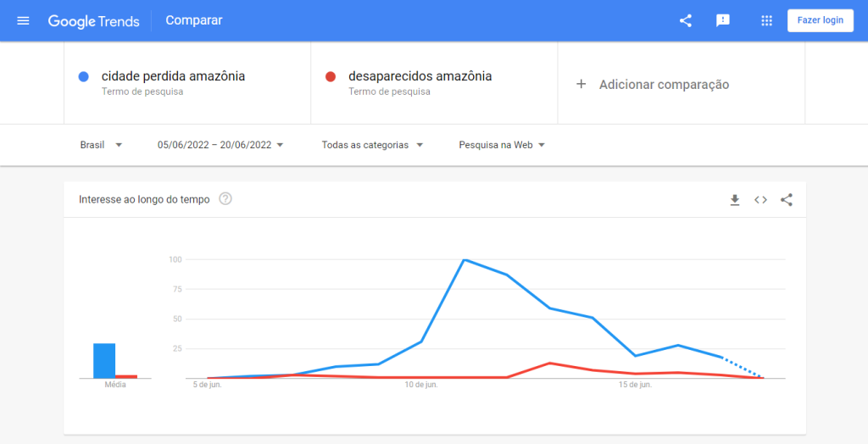The height and width of the screenshot is (444, 868).
Task: Edit the desaparecidos amazônia term
Action: 420,76
